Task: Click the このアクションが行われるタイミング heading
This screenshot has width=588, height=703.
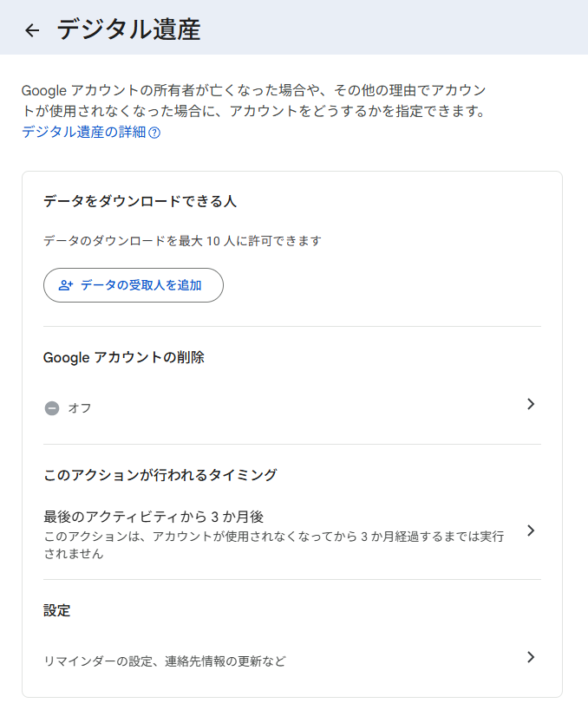Action: pos(160,475)
